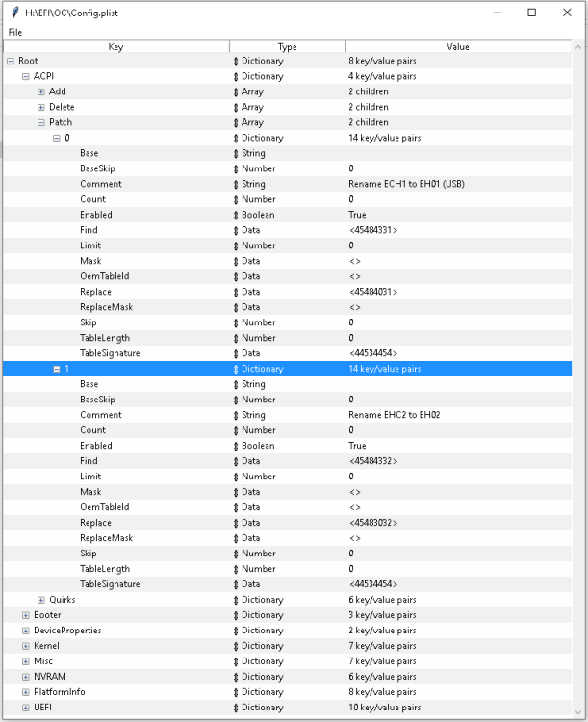Select Root value '8 key/value pairs'

382,61
